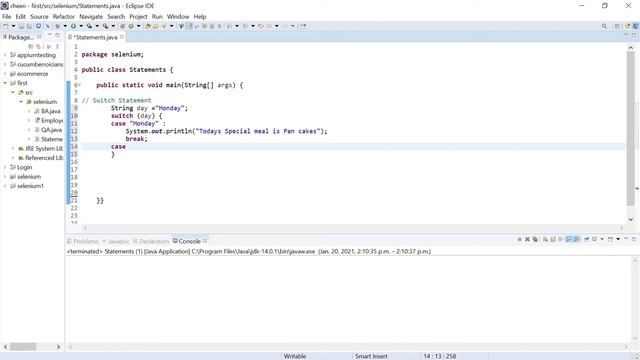640x360 pixels.
Task: Launch Debug with the bug icon
Action: [x=58, y=26]
